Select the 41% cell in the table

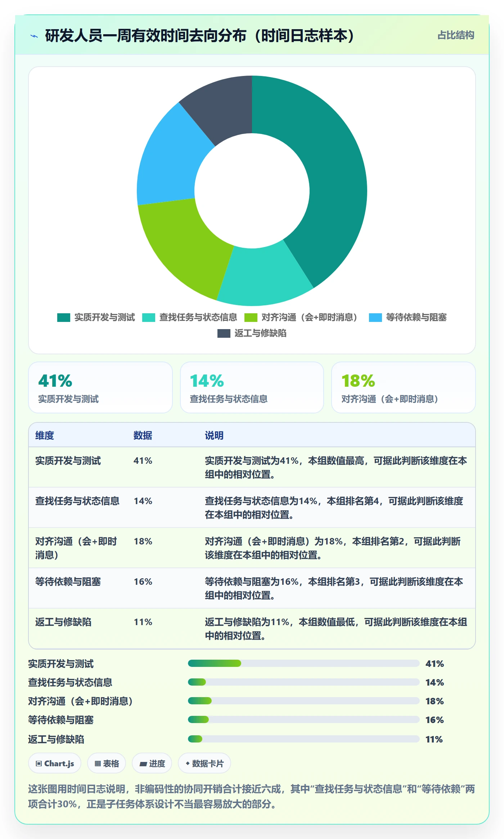click(143, 461)
